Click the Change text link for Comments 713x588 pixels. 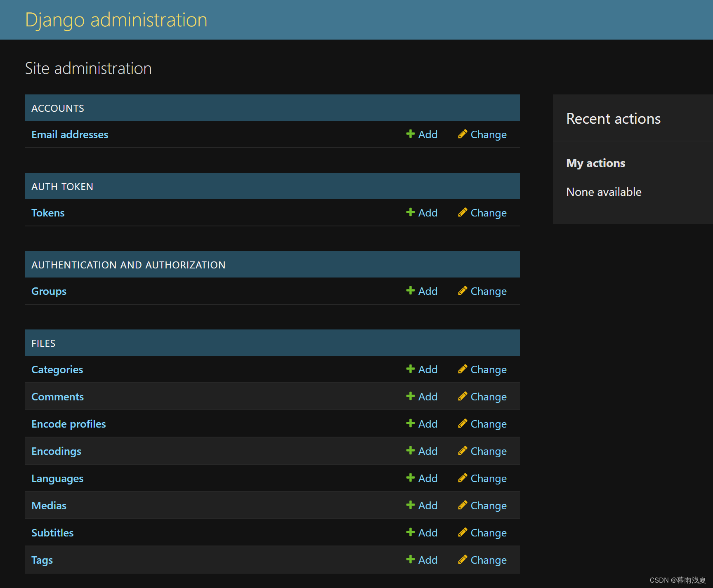tap(489, 397)
